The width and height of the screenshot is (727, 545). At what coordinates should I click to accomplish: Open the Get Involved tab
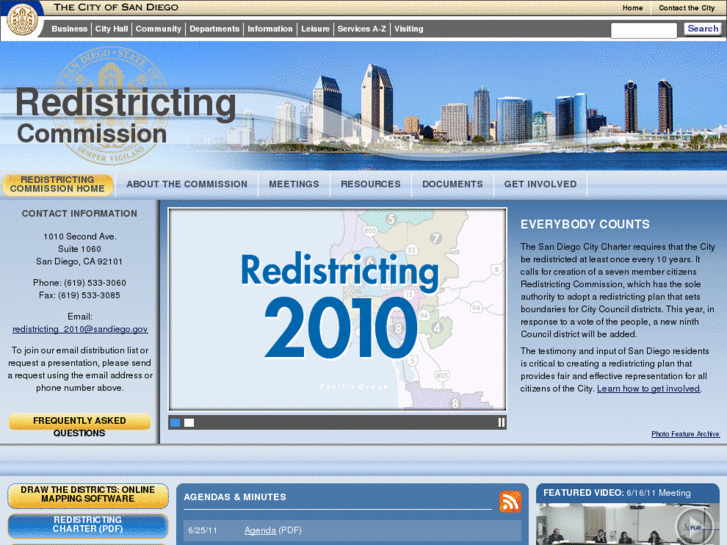tap(540, 184)
